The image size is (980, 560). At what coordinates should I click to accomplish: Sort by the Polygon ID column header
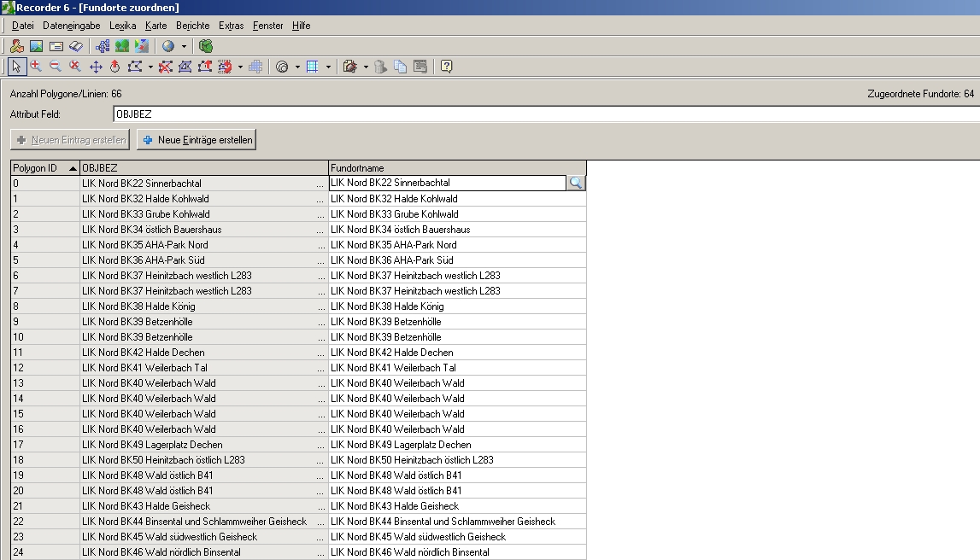click(45, 168)
